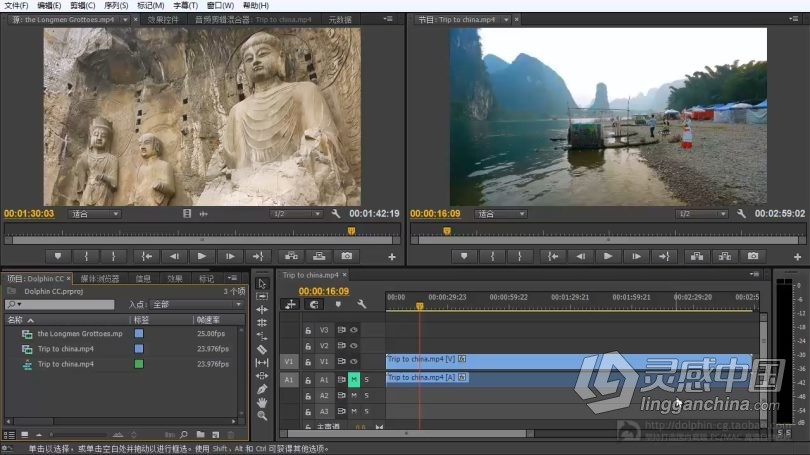Select the Zoom magnifier tool
The image size is (810, 455).
click(262, 416)
